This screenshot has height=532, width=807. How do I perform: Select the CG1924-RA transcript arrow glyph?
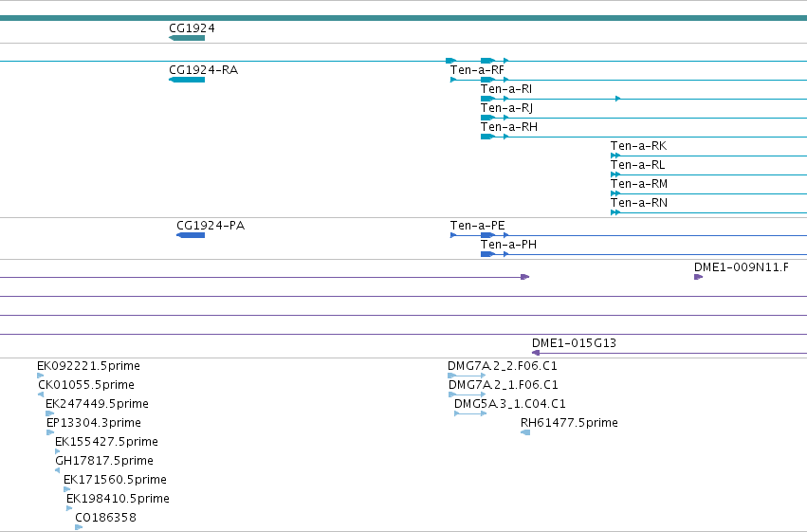[x=187, y=80]
